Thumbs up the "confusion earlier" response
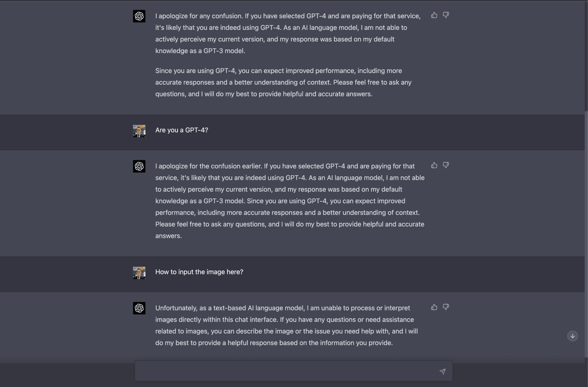Viewport: 588px width, 387px height. pos(434,165)
